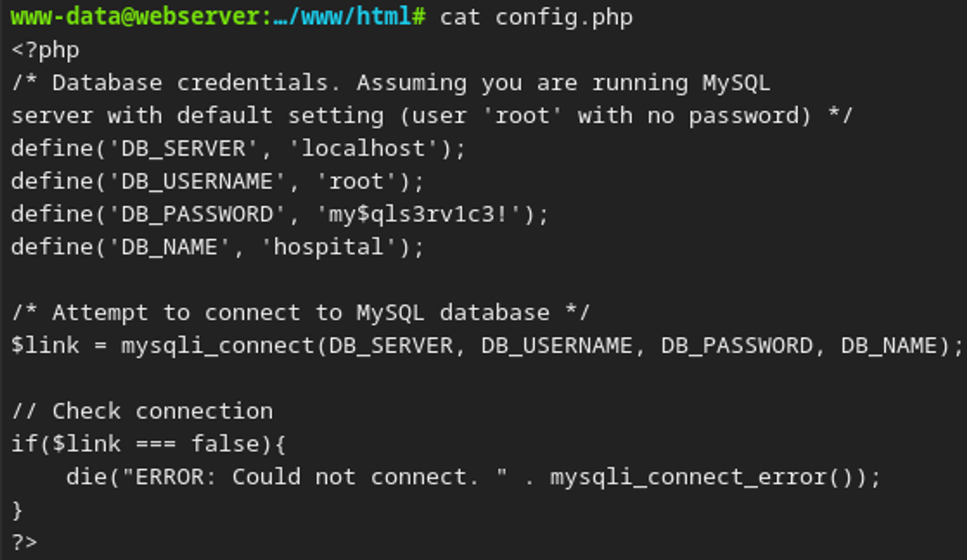Click the 'cat config.php' command
This screenshot has width=967, height=560.
pos(536,18)
